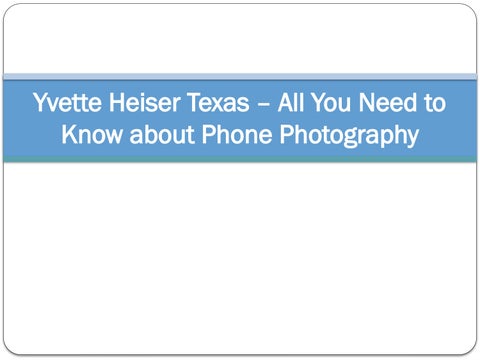Click the word "All" in the title

coord(291,102)
